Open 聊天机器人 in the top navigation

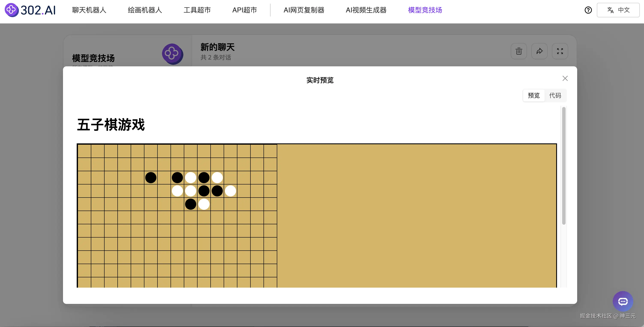click(89, 10)
